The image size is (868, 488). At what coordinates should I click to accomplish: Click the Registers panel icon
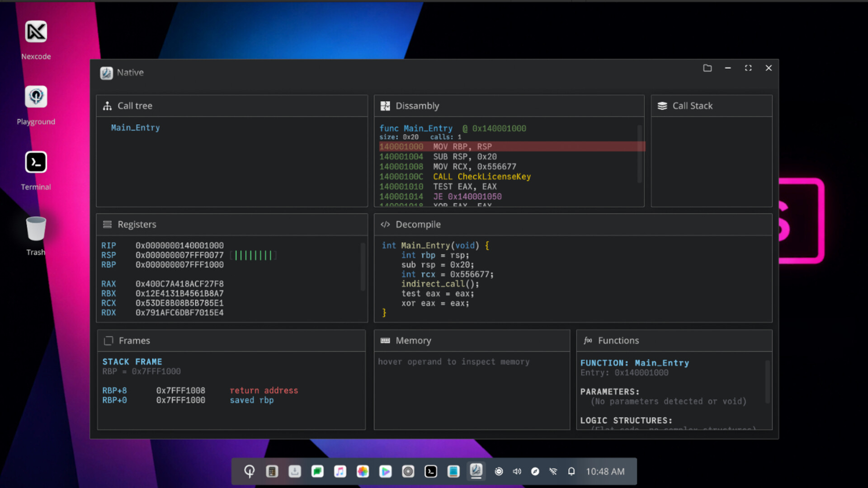[108, 224]
